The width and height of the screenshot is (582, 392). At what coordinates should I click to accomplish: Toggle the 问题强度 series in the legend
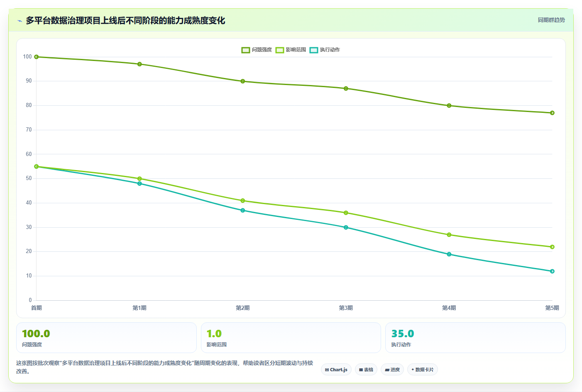(257, 50)
